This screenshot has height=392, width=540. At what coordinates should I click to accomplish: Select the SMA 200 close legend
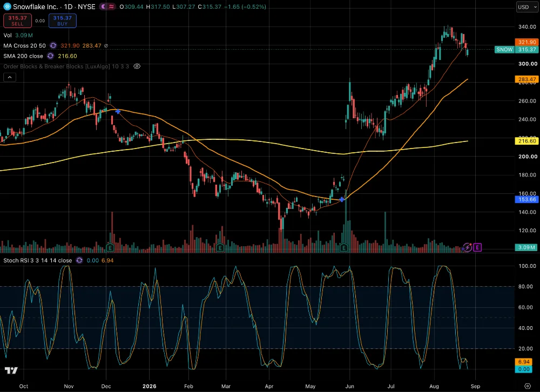click(x=23, y=56)
